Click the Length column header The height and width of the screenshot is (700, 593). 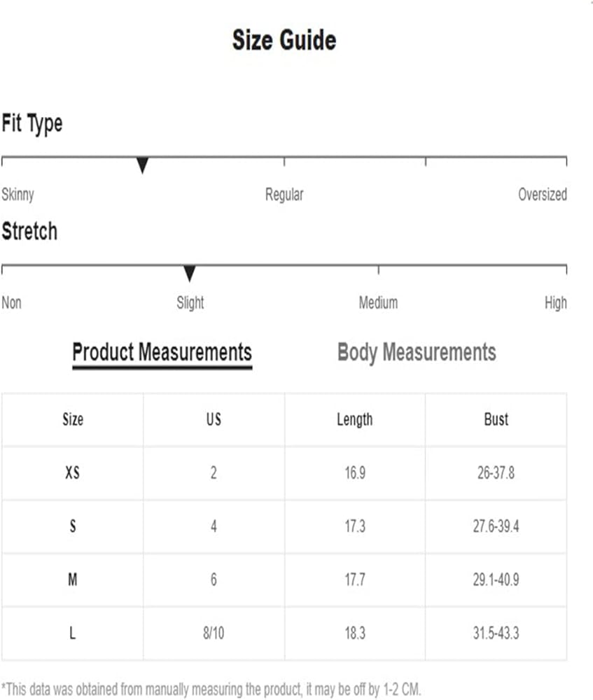coord(354,419)
